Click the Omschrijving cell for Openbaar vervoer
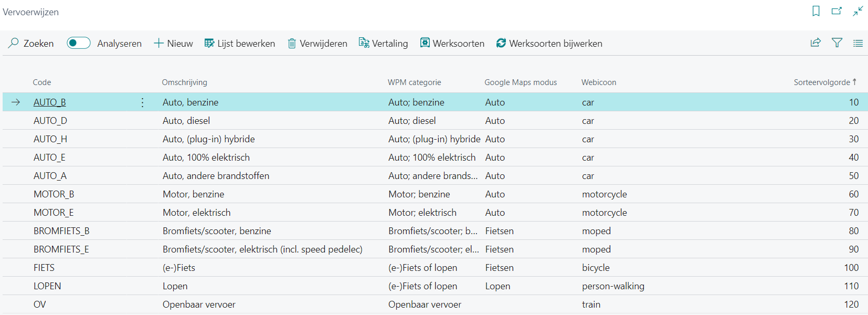868x315 pixels. (199, 304)
